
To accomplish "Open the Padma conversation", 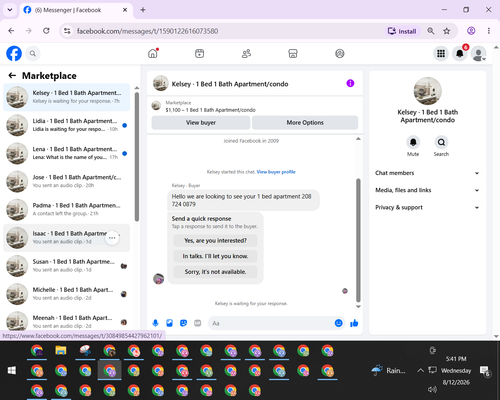I will click(67, 210).
